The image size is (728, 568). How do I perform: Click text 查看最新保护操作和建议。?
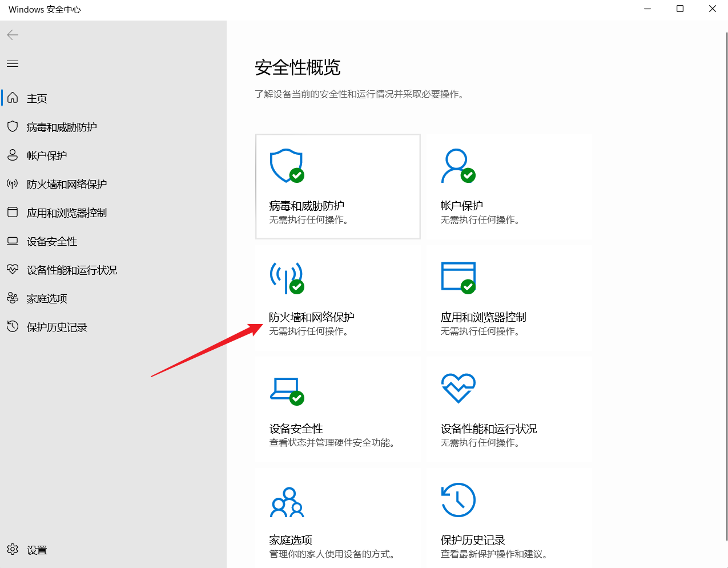494,554
